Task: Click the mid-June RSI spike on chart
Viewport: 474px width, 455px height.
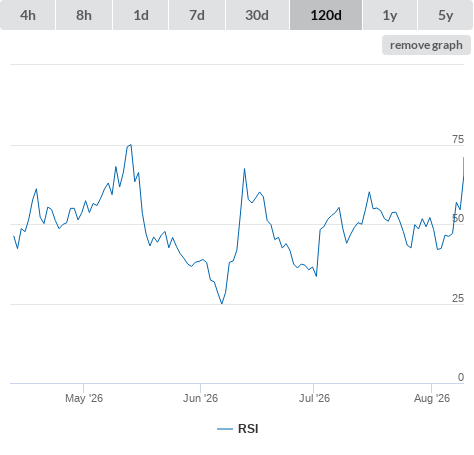Action: [244, 169]
